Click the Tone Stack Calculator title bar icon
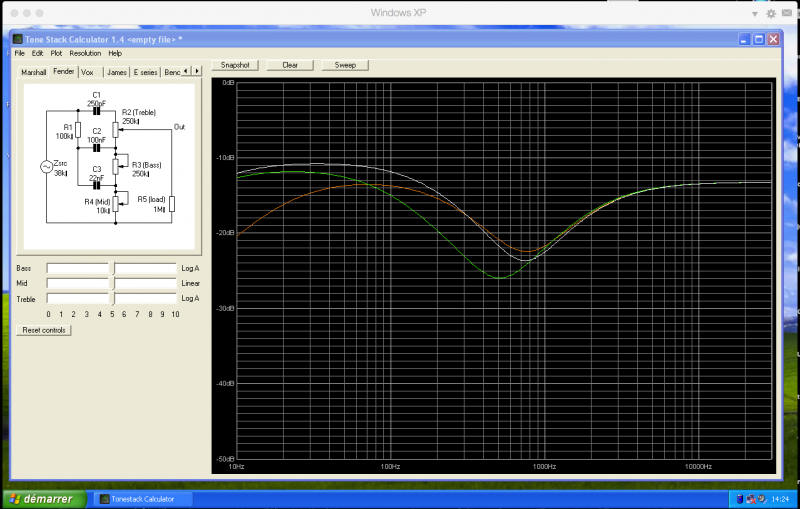 tap(18, 39)
